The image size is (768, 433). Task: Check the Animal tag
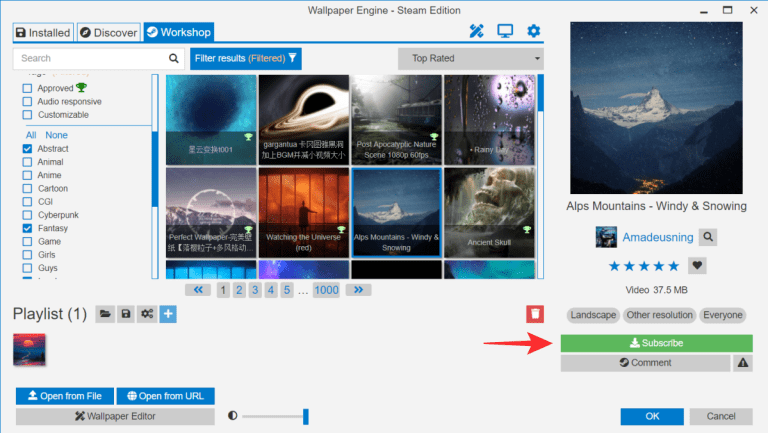click(x=27, y=162)
